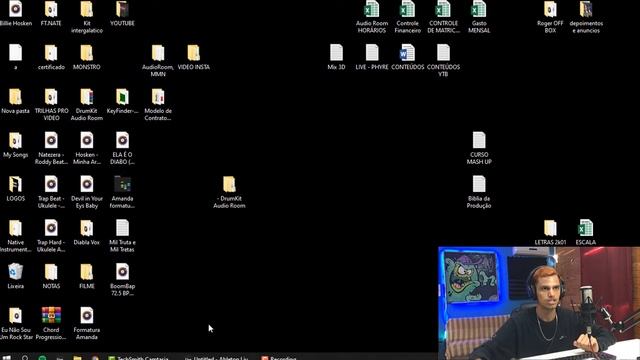Screen dimensions: 640x360
Task: Select the KeyFinder folder icon
Action: pyautogui.click(x=122, y=96)
